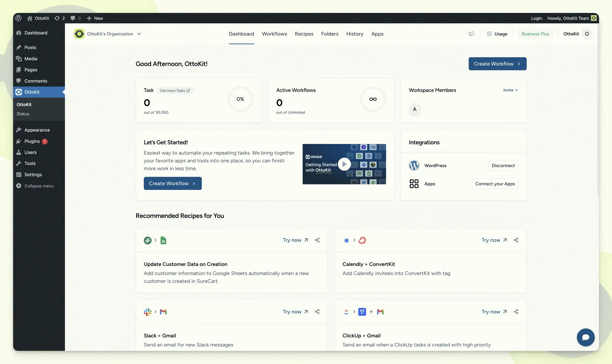Try now for Update Customer Data recipe
This screenshot has height=364, width=612.
[x=295, y=240]
